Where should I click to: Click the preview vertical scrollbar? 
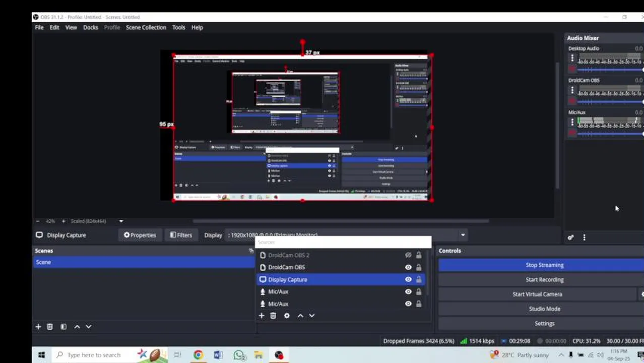pos(557,125)
